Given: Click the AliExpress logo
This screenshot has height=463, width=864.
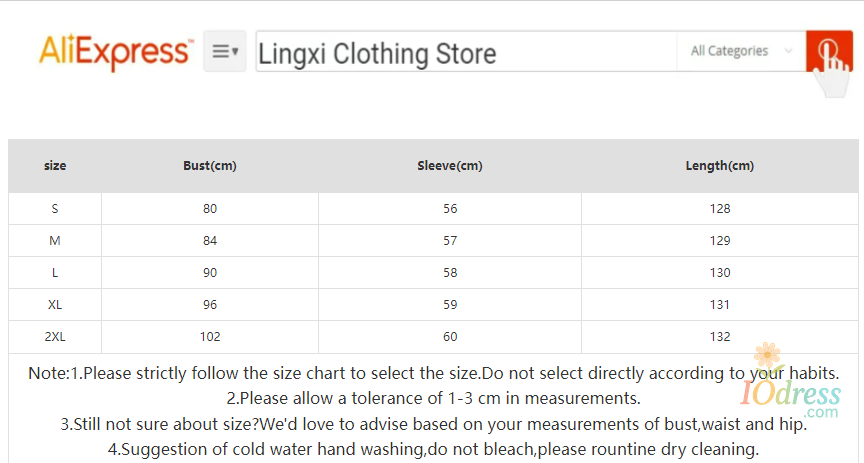Looking at the screenshot, I should [116, 52].
